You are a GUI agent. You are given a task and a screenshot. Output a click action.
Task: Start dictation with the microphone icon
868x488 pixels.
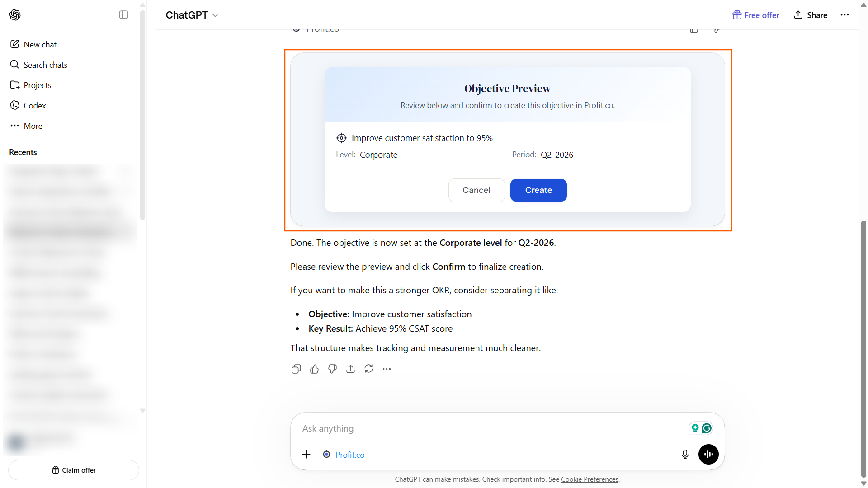(x=685, y=455)
